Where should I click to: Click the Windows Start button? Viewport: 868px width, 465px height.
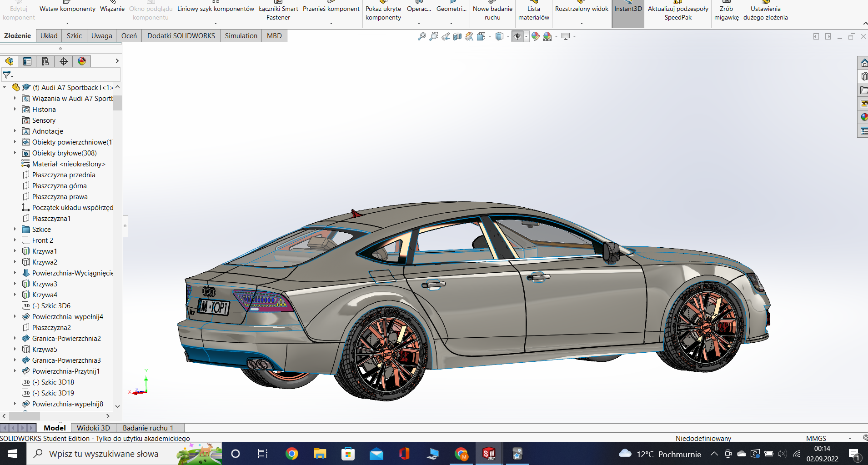(13, 454)
